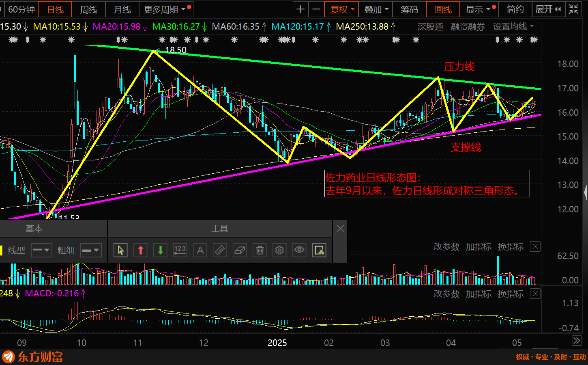Close the drawing tools panel

point(340,229)
